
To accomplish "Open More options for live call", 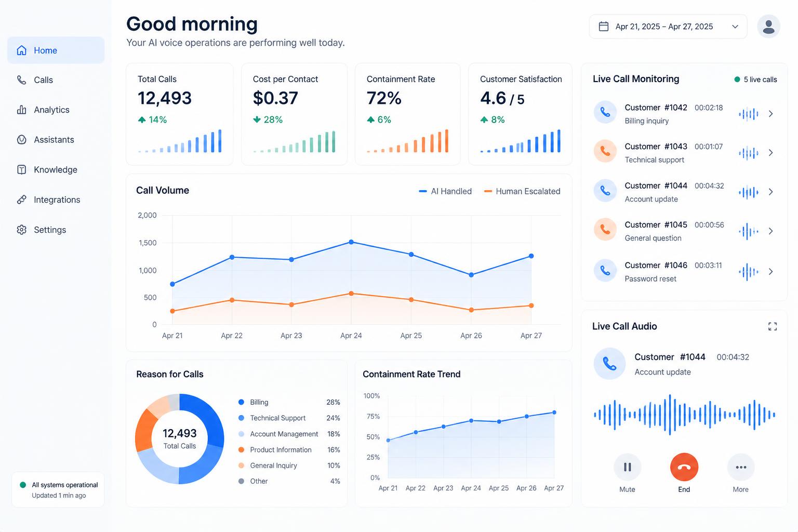I will (741, 467).
